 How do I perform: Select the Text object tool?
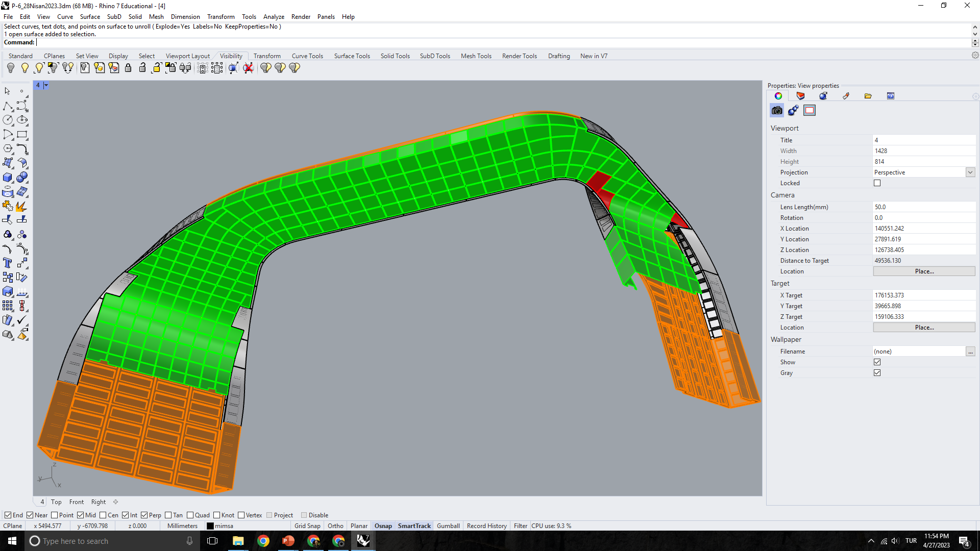point(8,263)
